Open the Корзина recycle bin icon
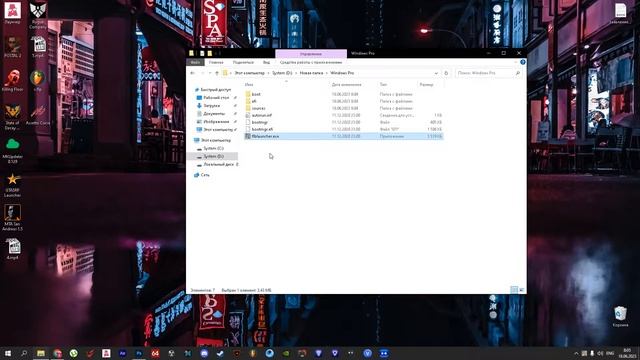Screen dimensions: 640x360 (x=620, y=317)
